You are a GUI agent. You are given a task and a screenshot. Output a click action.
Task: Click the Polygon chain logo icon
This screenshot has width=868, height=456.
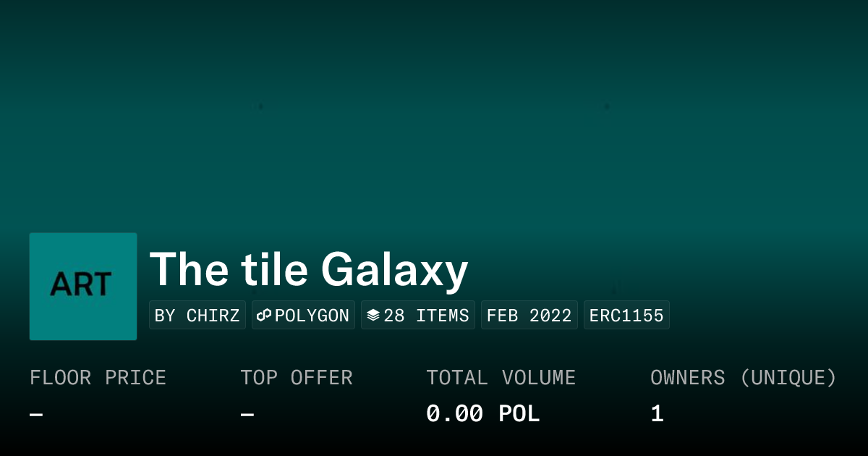(x=264, y=316)
